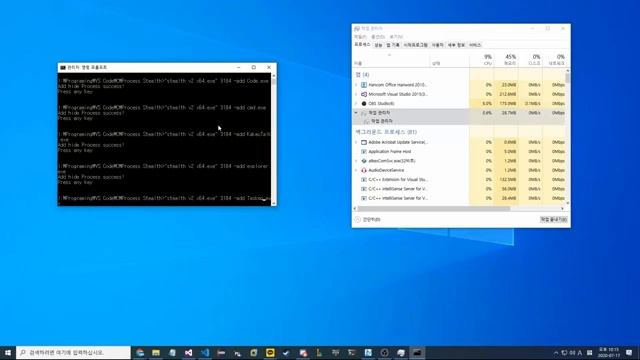
Task: Click the Task Manager title bar icon
Action: coord(357,29)
